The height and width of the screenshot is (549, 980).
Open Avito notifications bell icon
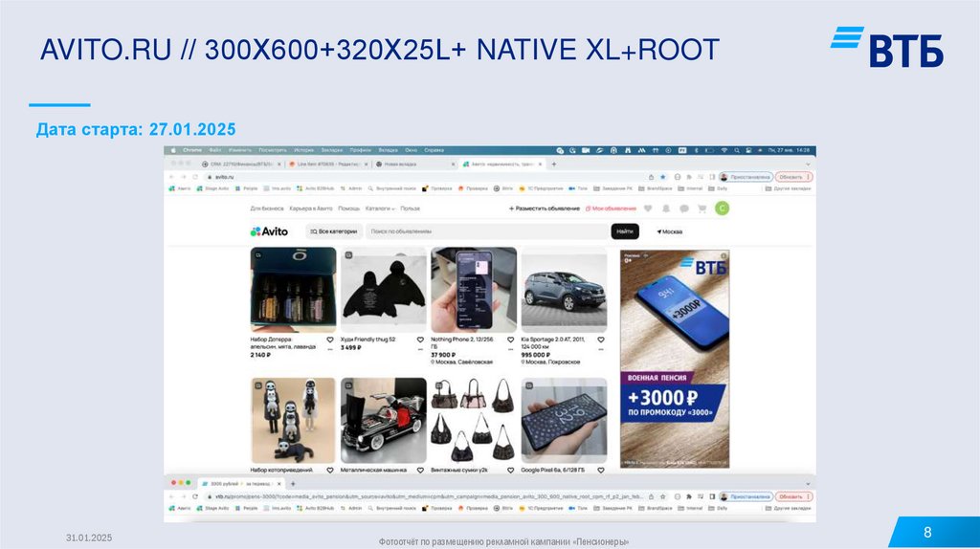(x=666, y=209)
